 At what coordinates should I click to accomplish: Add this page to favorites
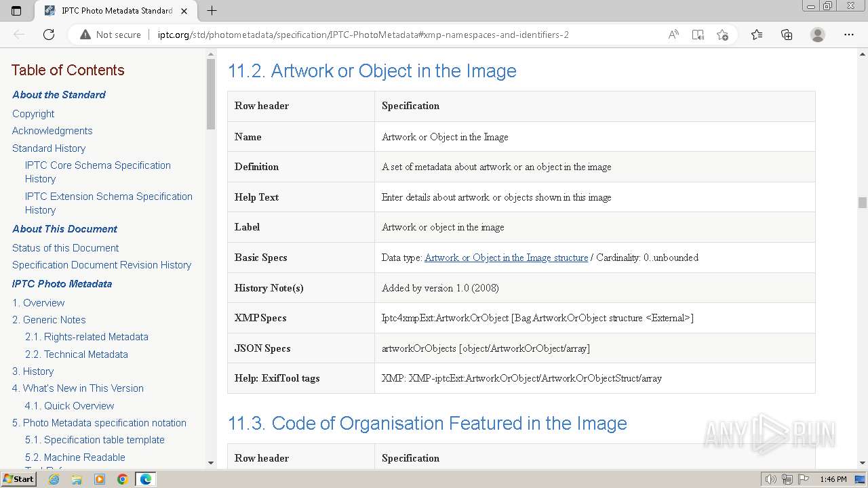tap(722, 35)
